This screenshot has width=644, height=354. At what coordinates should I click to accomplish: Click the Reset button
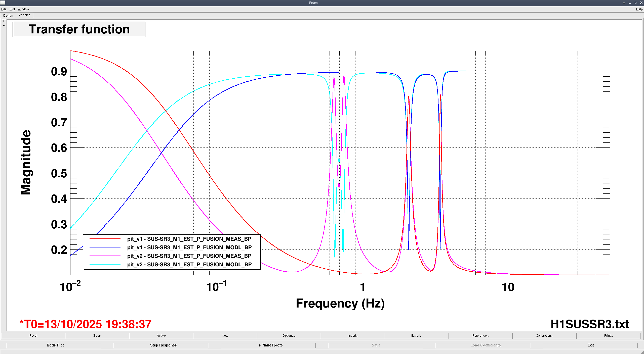tap(33, 335)
